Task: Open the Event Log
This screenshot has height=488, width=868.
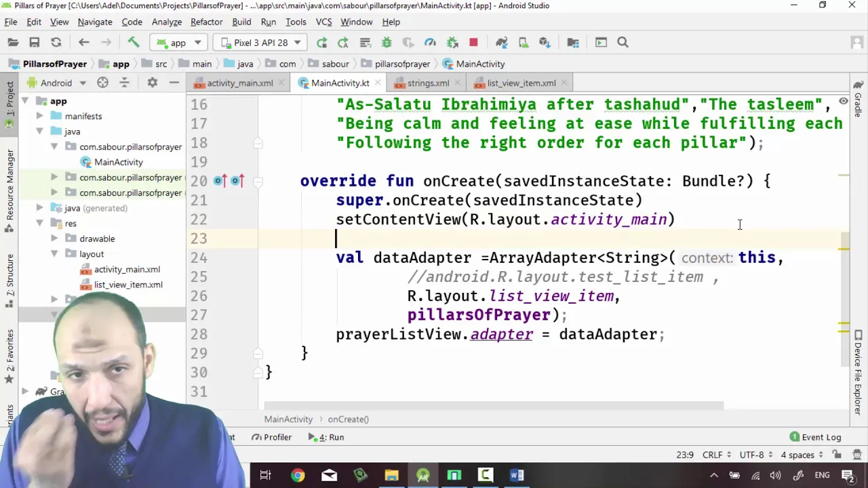Action: (x=815, y=437)
